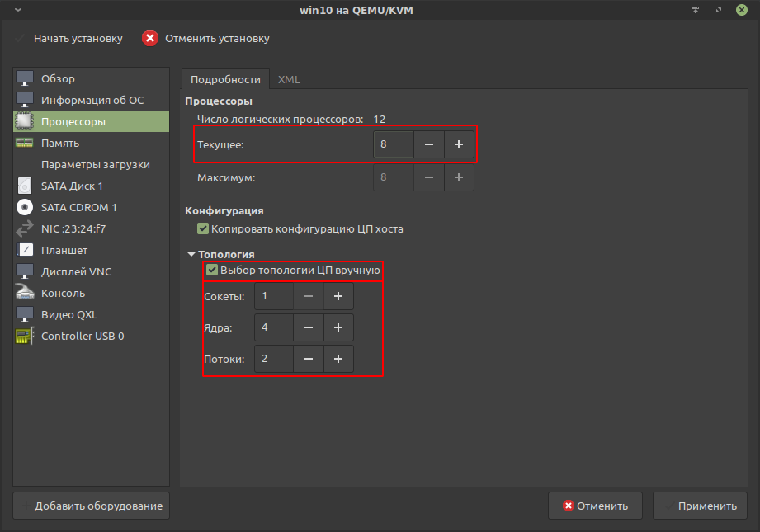The width and height of the screenshot is (760, 532).
Task: Disable copying host CPU configuration checkbox
Action: [203, 228]
